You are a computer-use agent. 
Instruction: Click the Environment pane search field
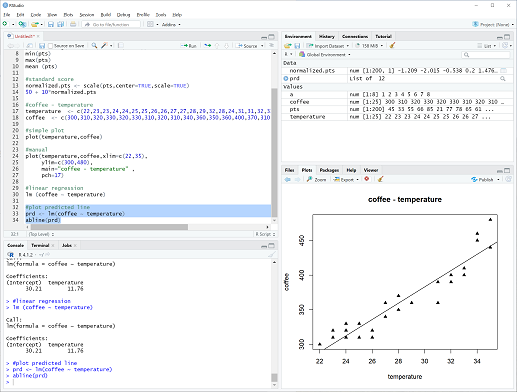point(486,54)
